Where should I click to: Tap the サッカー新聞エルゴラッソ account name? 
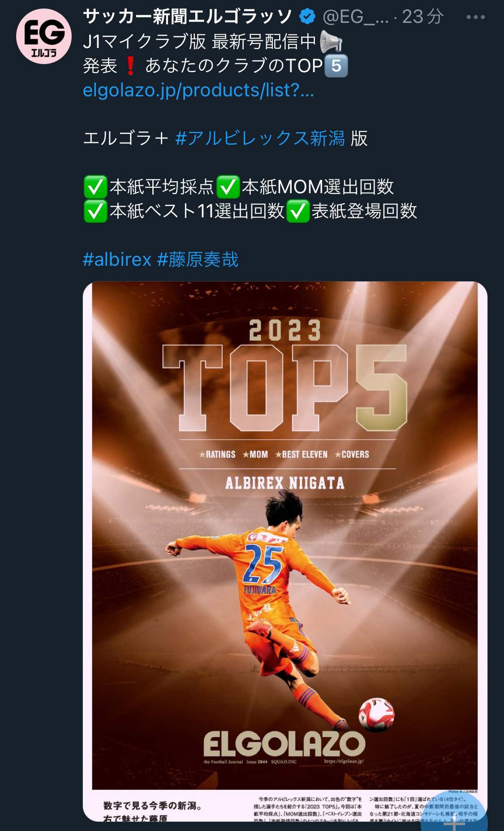(x=188, y=17)
